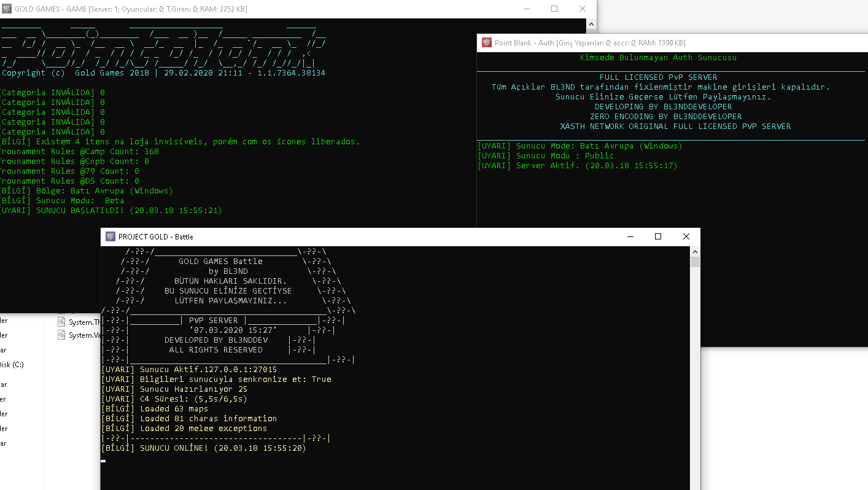The image size is (868, 490).
Task: Click the 'ALL RIGHTS RESERVED' line
Action: point(216,350)
